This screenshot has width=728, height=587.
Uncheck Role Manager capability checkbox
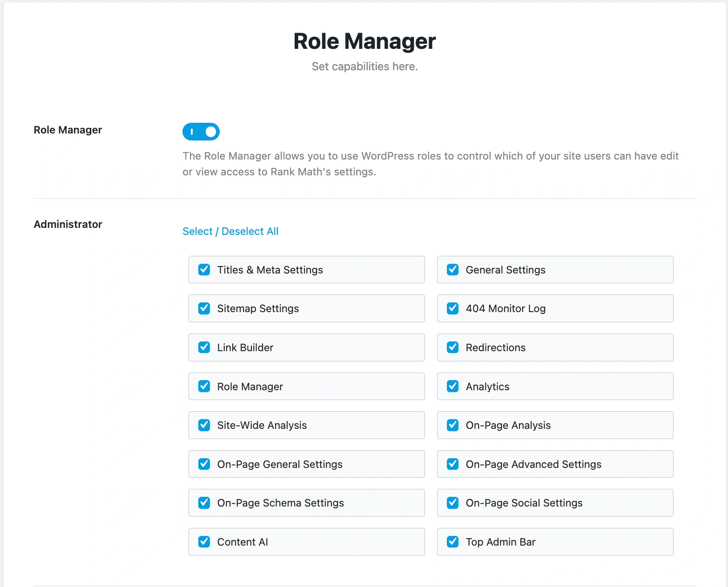point(204,386)
